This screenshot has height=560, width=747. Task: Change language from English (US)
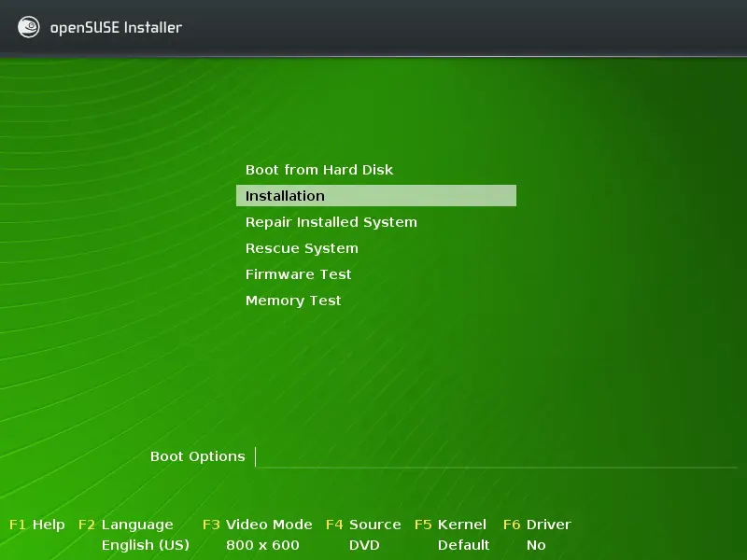click(145, 545)
